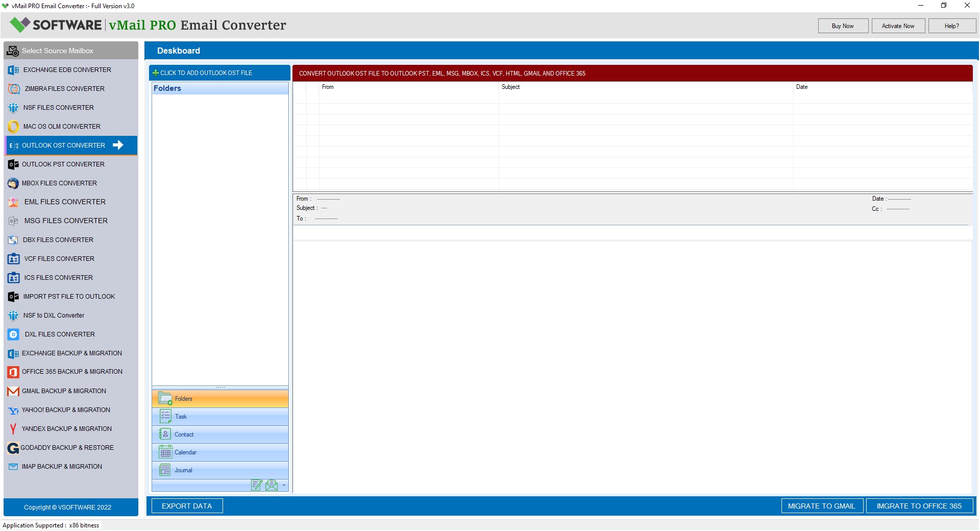Open the MSG Files Converter
This screenshot has width=980, height=531.
pos(71,221)
